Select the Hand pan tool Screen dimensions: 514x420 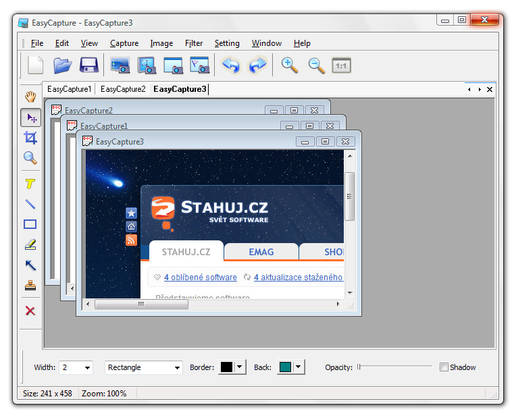pos(30,97)
